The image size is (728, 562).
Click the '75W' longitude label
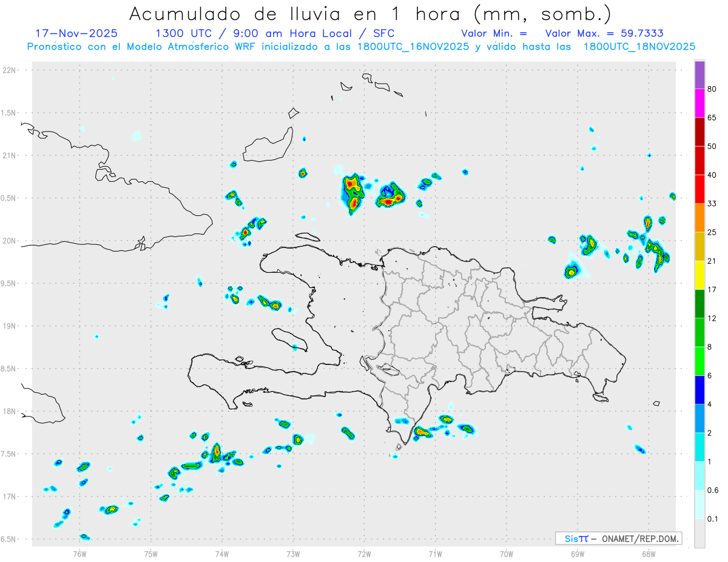[151, 554]
